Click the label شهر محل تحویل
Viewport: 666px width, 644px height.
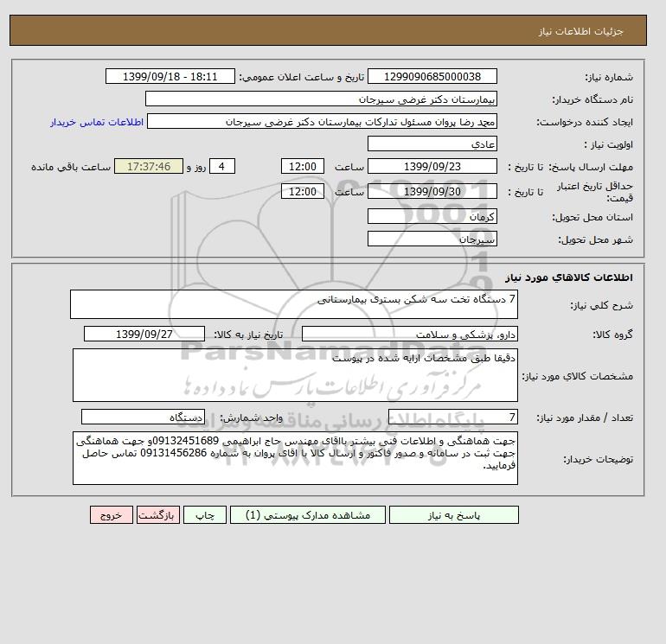(595, 239)
